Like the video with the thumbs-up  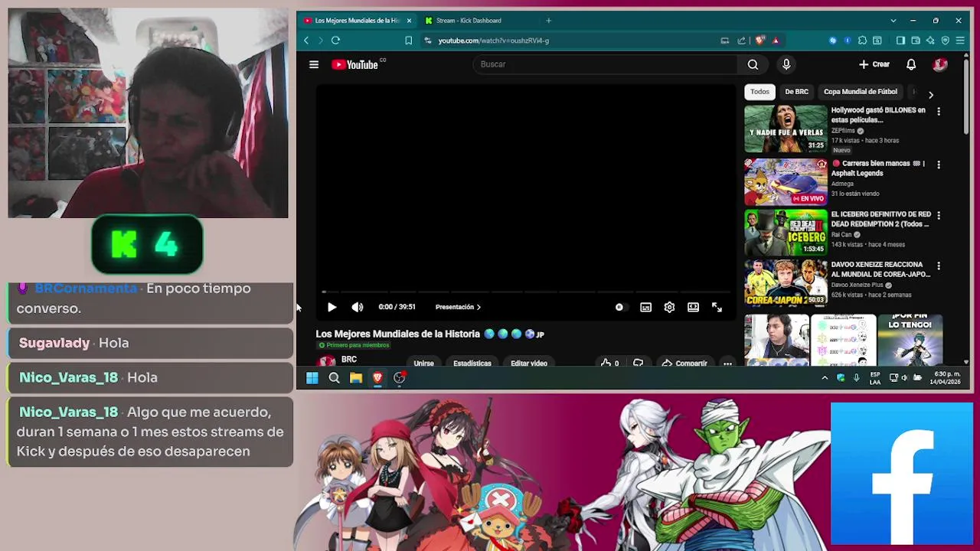pos(609,363)
